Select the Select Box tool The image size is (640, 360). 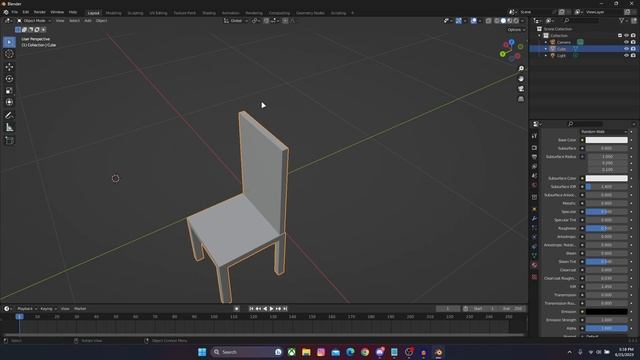[9, 42]
